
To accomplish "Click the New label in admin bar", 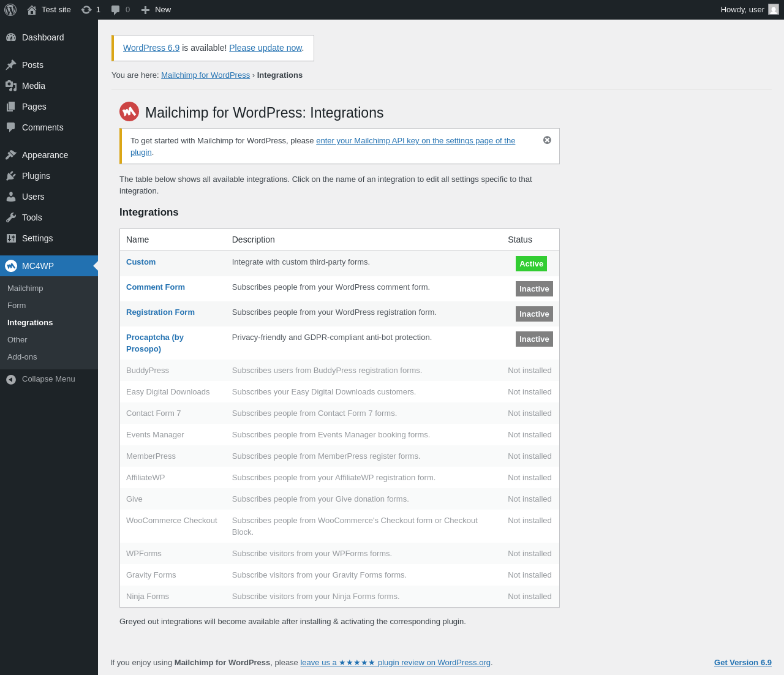I will [163, 10].
